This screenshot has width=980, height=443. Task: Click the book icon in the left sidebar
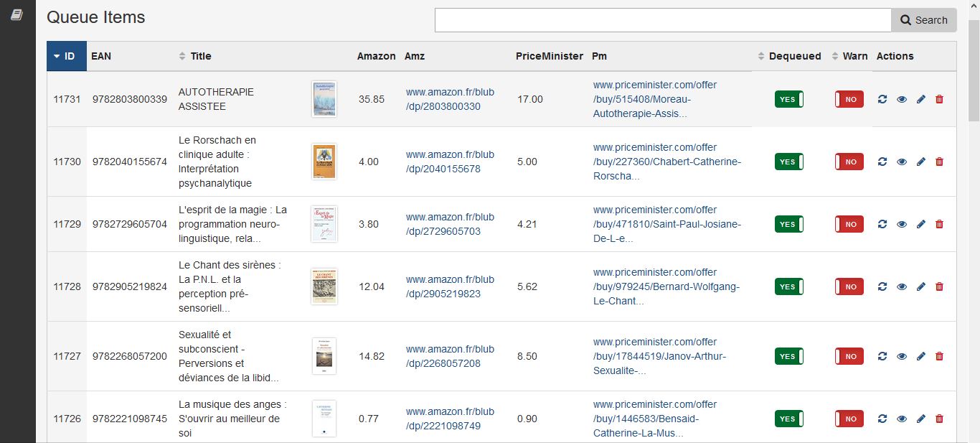[16, 14]
